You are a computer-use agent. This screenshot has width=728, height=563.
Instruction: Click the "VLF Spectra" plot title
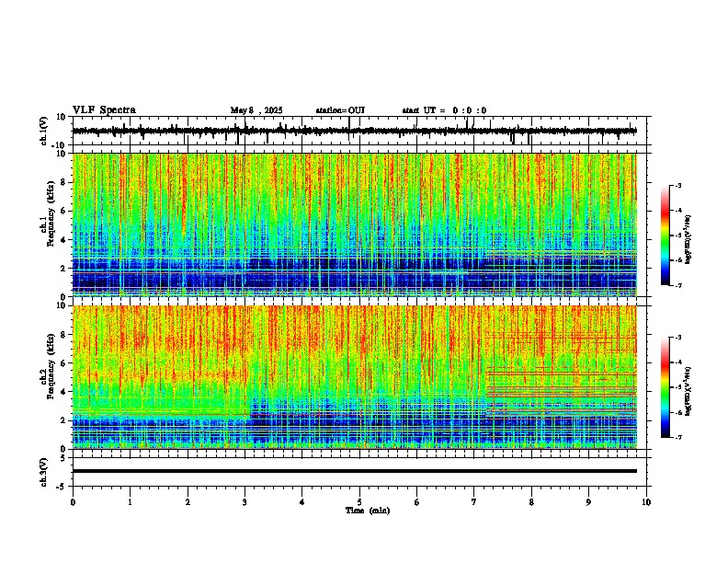(104, 110)
